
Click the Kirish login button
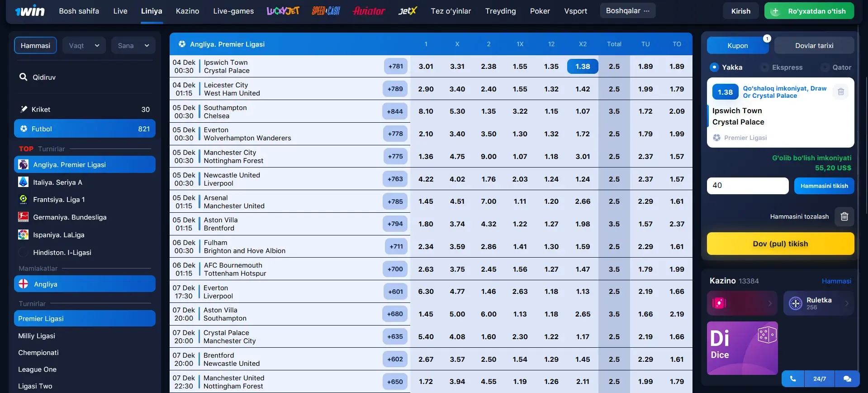[740, 11]
